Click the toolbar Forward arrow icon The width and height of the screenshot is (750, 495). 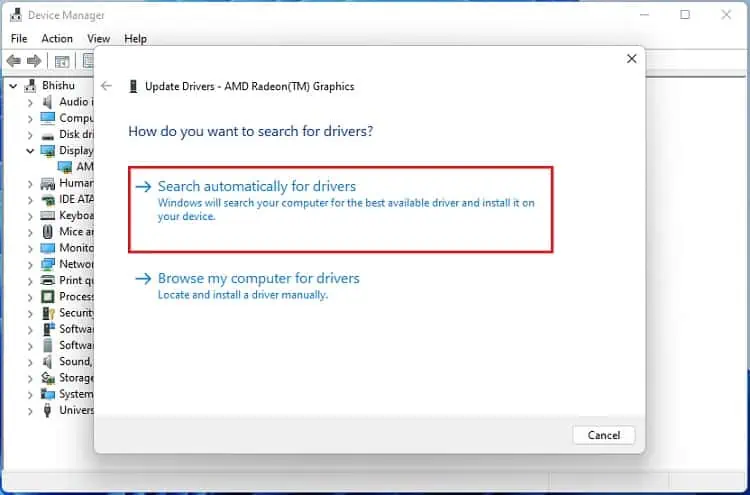click(x=33, y=61)
